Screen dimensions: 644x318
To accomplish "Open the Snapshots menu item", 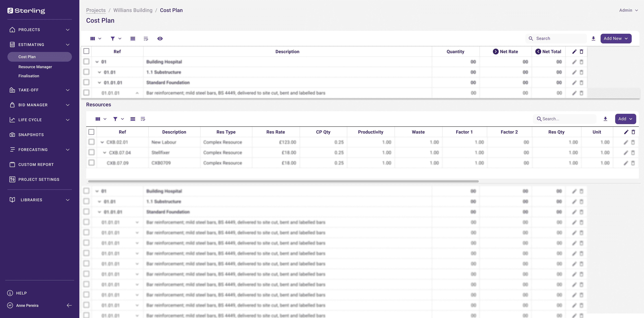I will point(31,135).
